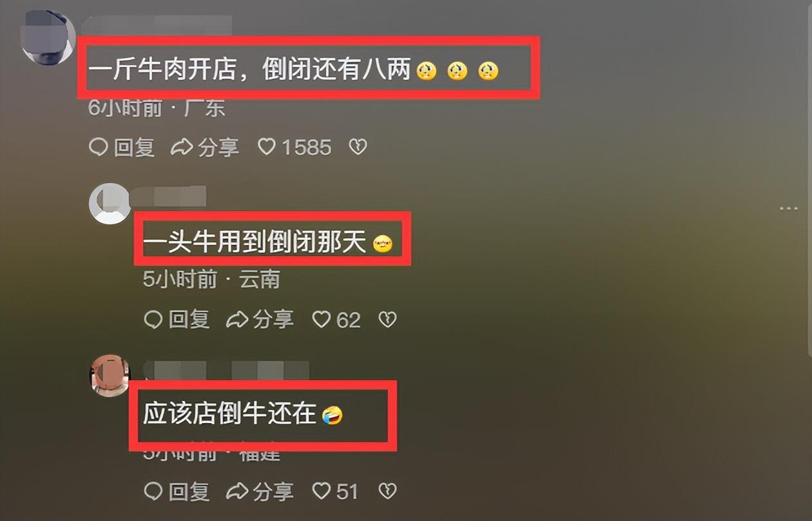Tap the share arrow on the Yunnan reply

coord(259,319)
